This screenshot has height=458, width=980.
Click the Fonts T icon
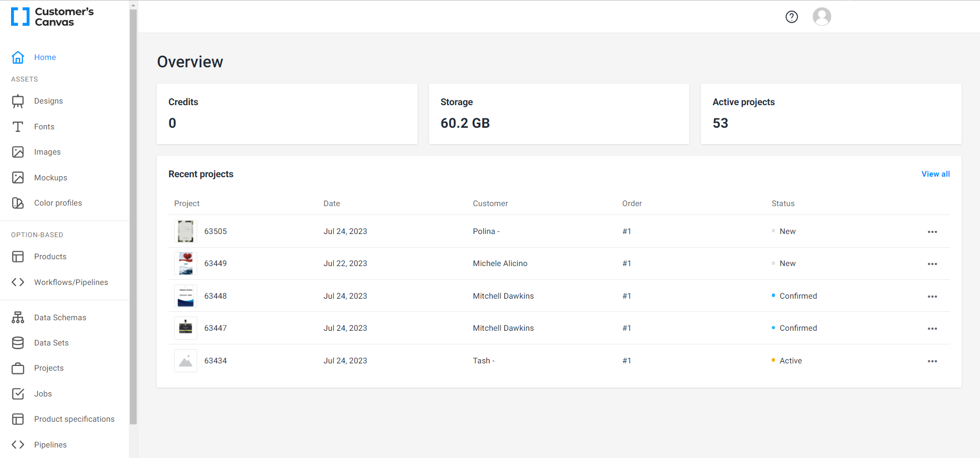pyautogui.click(x=18, y=127)
